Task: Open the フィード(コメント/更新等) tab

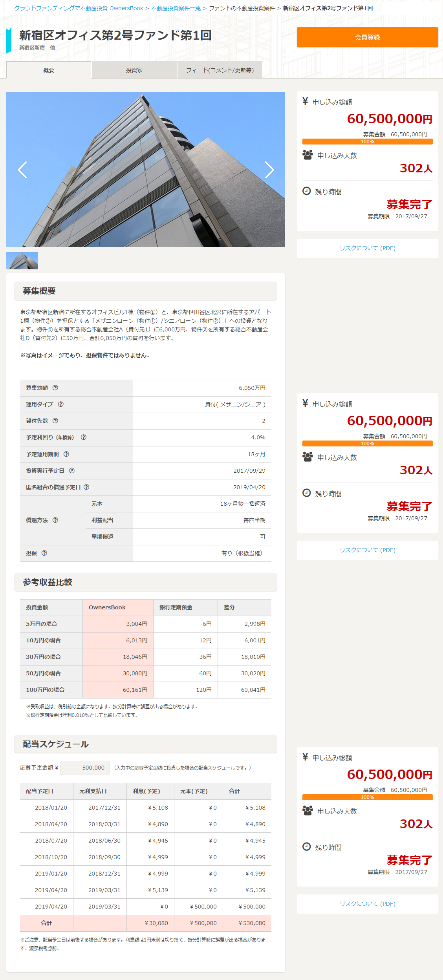Action: [220, 70]
